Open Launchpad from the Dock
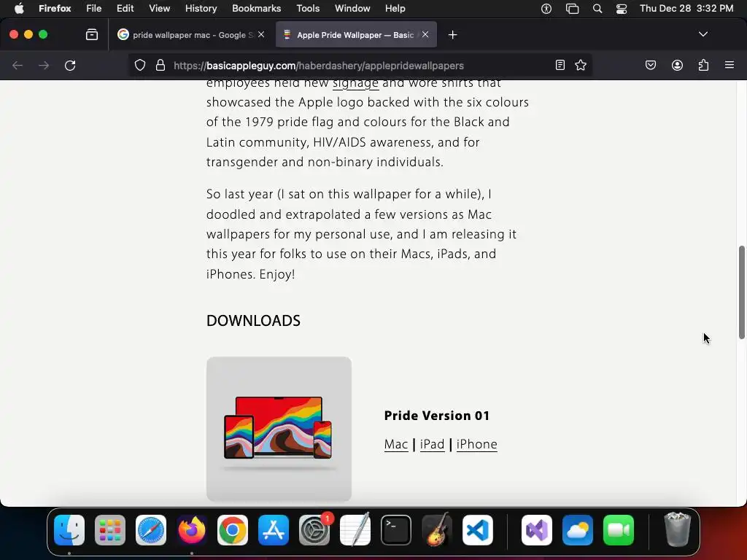Image resolution: width=747 pixels, height=560 pixels. 110,530
